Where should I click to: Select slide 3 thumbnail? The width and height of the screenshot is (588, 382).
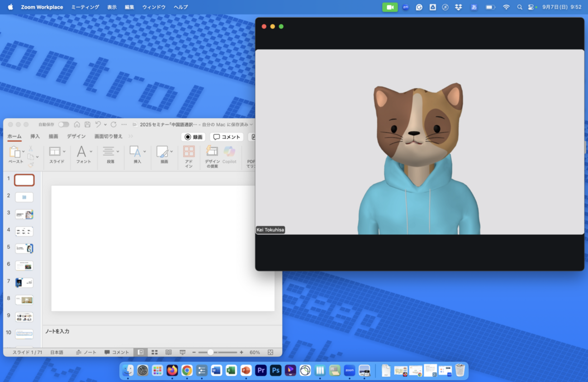24,215
